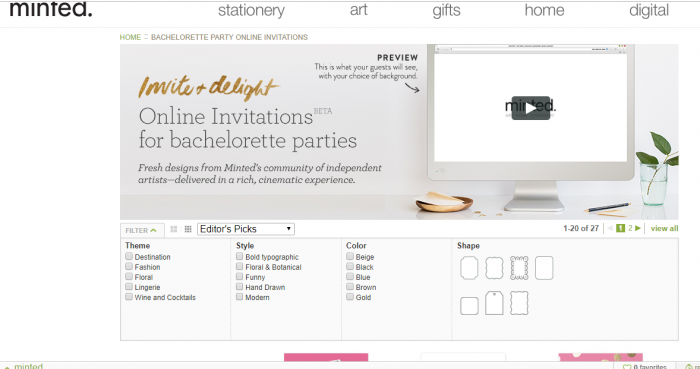Switch to large grid view icon
This screenshot has width=700, height=369.
tap(174, 229)
